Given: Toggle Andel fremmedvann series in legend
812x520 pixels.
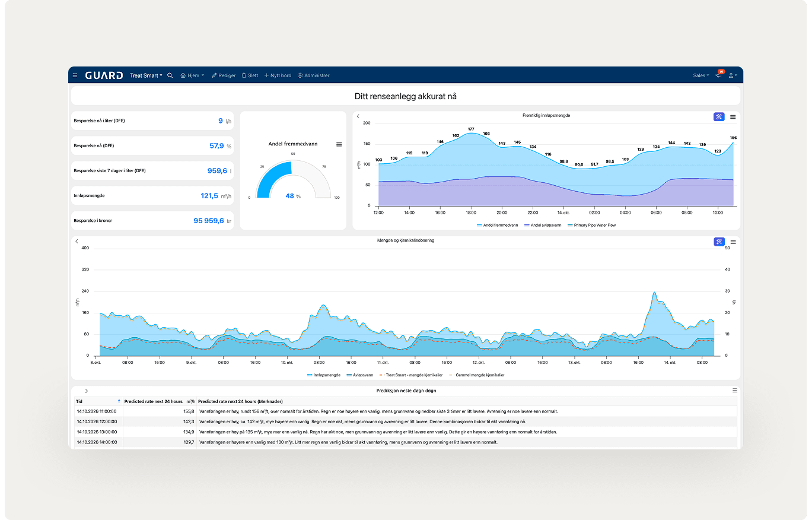Looking at the screenshot, I should tap(497, 225).
